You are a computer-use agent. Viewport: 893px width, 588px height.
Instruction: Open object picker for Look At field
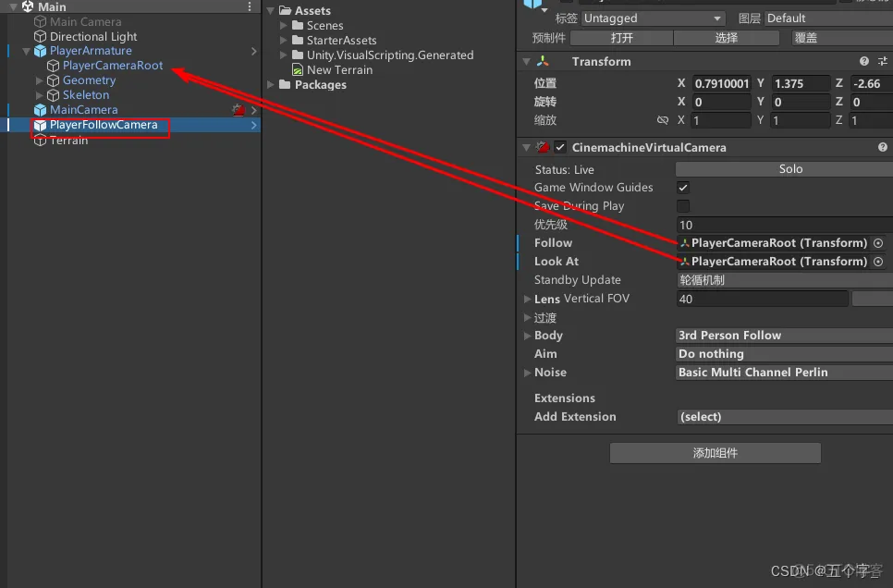pos(878,262)
